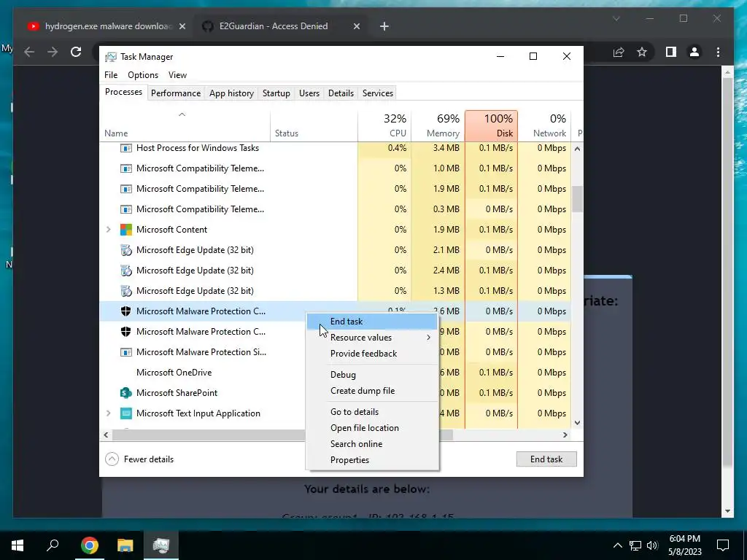
Task: Reload the Chrome page
Action: click(x=76, y=52)
